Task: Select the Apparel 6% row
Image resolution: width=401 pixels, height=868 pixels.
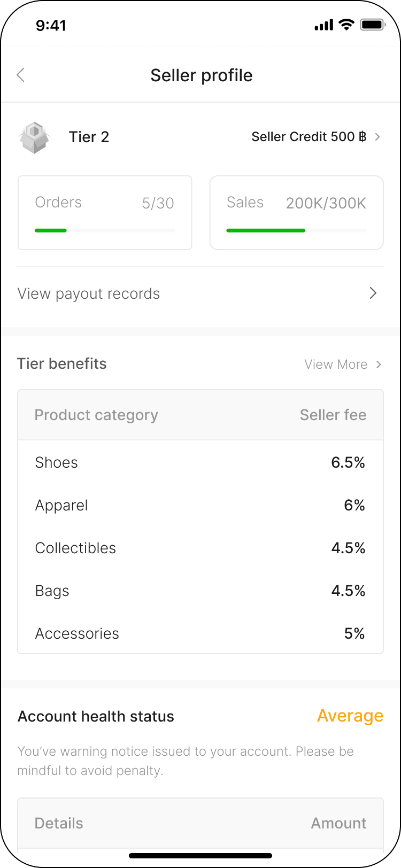Action: [200, 505]
